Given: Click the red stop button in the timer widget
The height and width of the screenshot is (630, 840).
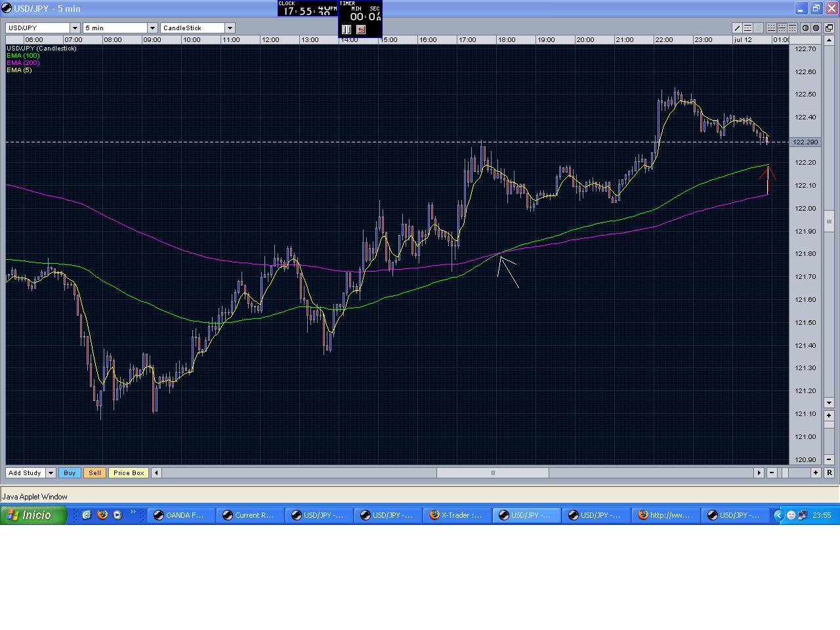Looking at the screenshot, I should 360,30.
